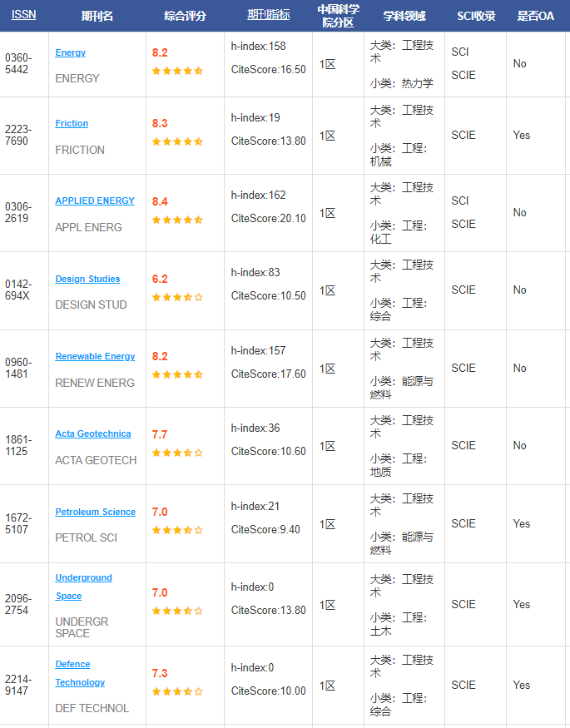
Task: Open the Underground Space journal link
Action: click(83, 587)
